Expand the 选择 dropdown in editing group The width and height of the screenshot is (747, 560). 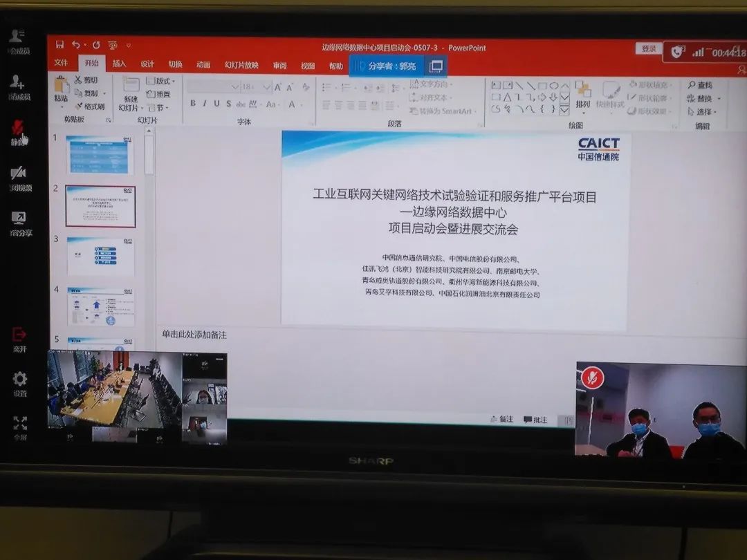click(x=704, y=112)
